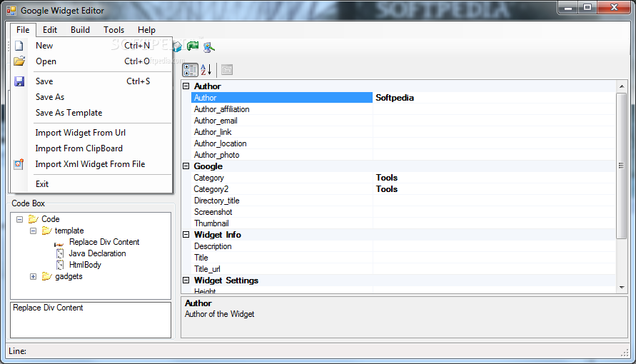
Task: Collapse the template tree node
Action: [x=34, y=231]
